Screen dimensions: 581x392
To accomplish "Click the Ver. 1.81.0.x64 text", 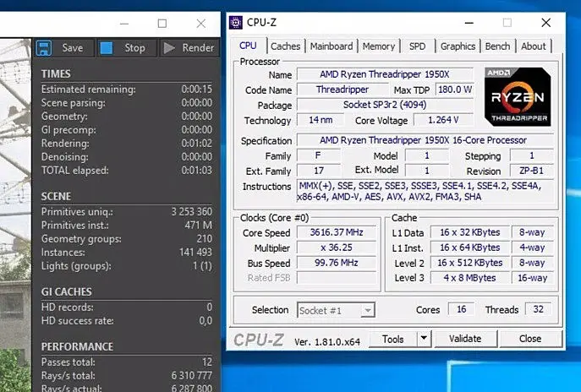I will pyautogui.click(x=327, y=341).
